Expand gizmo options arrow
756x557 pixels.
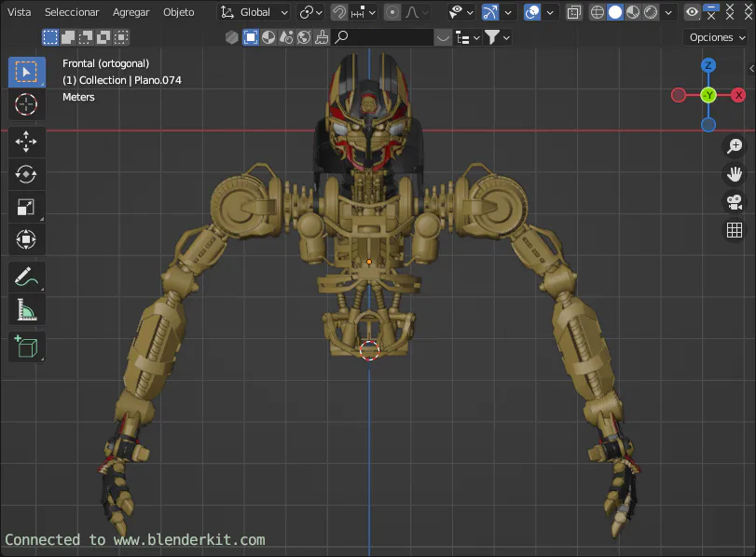click(508, 12)
